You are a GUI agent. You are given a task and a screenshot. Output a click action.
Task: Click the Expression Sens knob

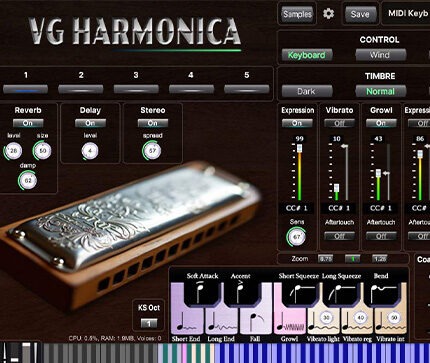coord(296,237)
